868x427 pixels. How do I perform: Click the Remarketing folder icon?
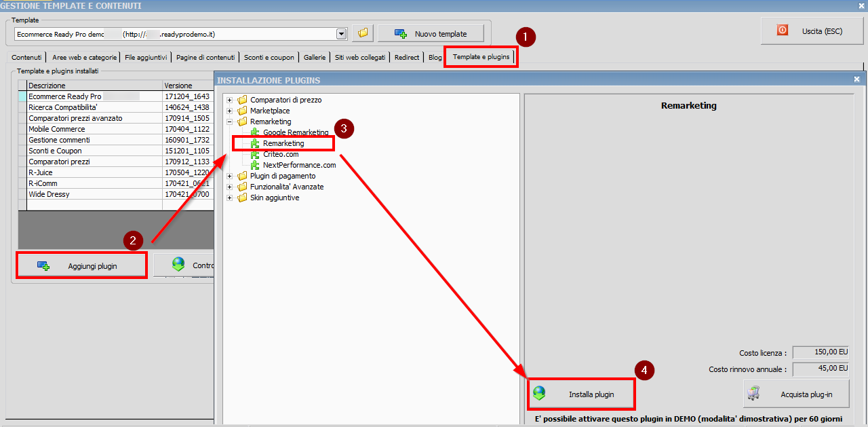click(242, 122)
